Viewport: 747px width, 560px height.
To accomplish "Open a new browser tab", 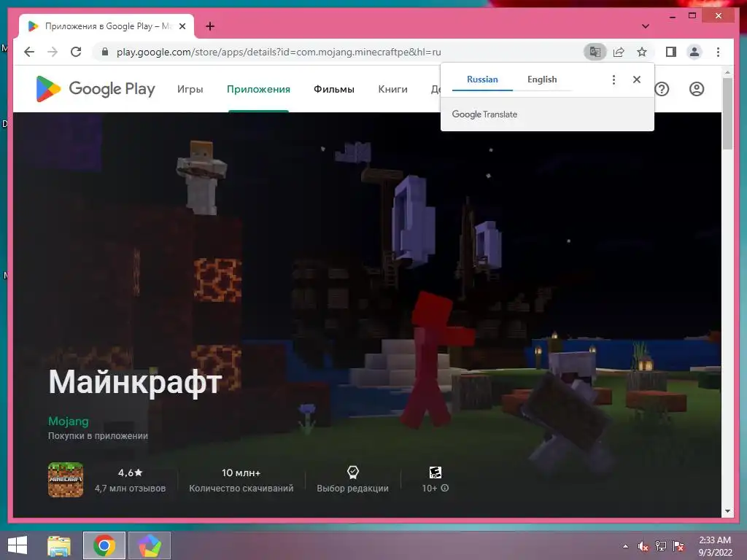I will 210,26.
